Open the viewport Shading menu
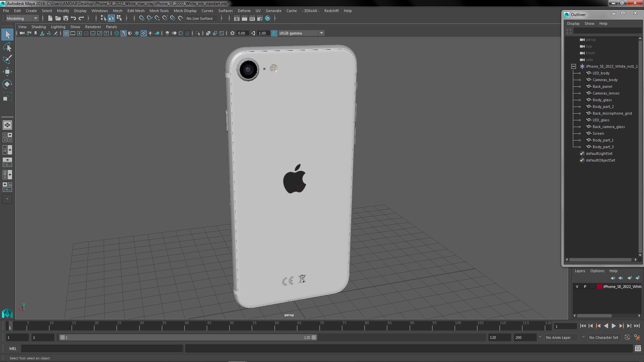The image size is (644, 362). (39, 27)
